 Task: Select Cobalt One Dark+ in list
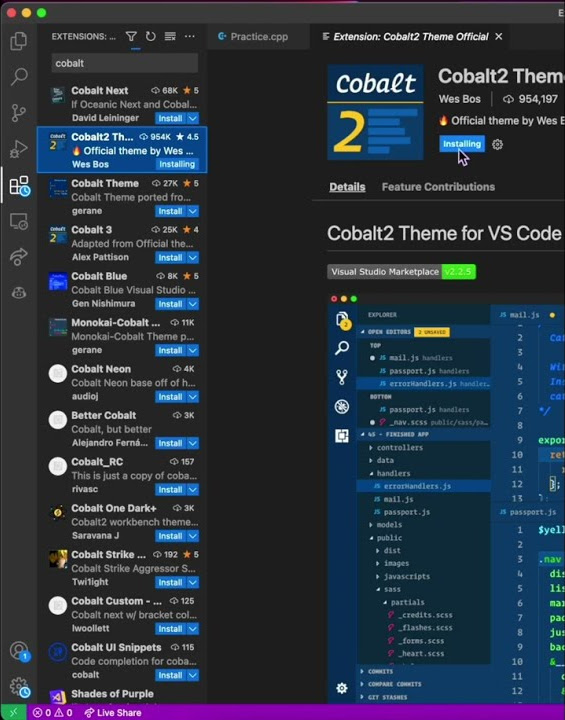point(122,522)
